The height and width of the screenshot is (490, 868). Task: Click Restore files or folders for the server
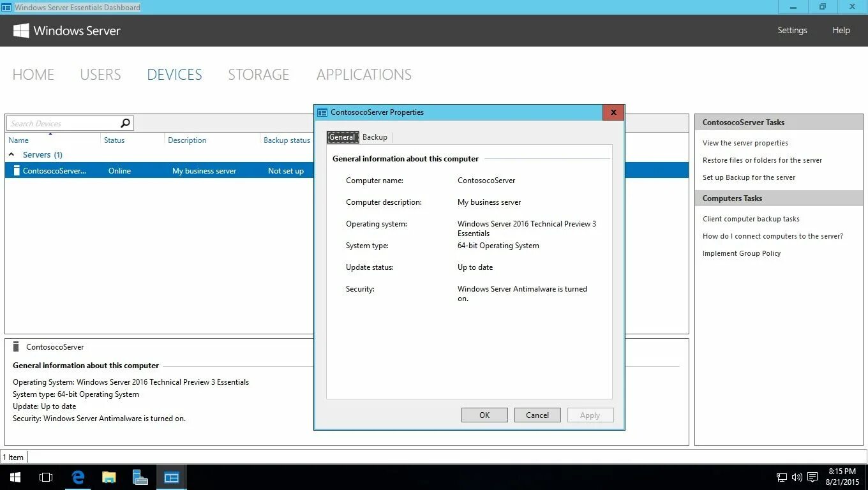click(x=762, y=160)
